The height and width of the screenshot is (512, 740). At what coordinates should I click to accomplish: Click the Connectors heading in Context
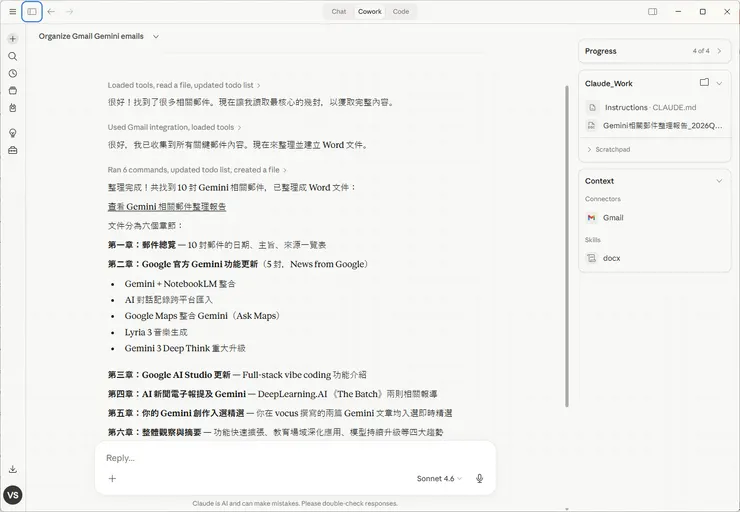pos(603,199)
